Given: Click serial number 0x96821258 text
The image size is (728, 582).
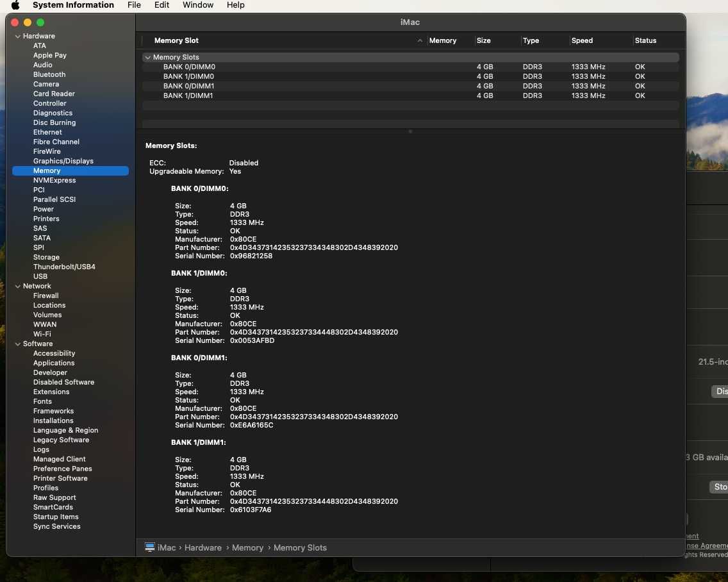Looking at the screenshot, I should 251,256.
